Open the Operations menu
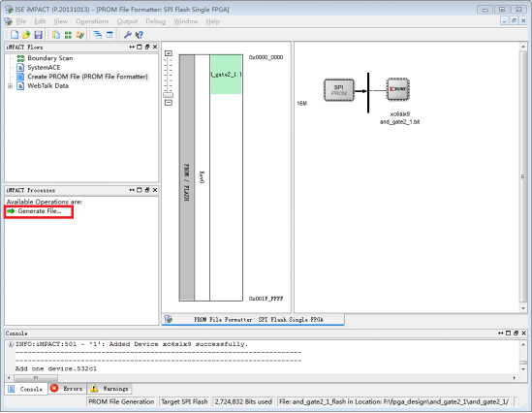This screenshot has width=532, height=413. (92, 21)
